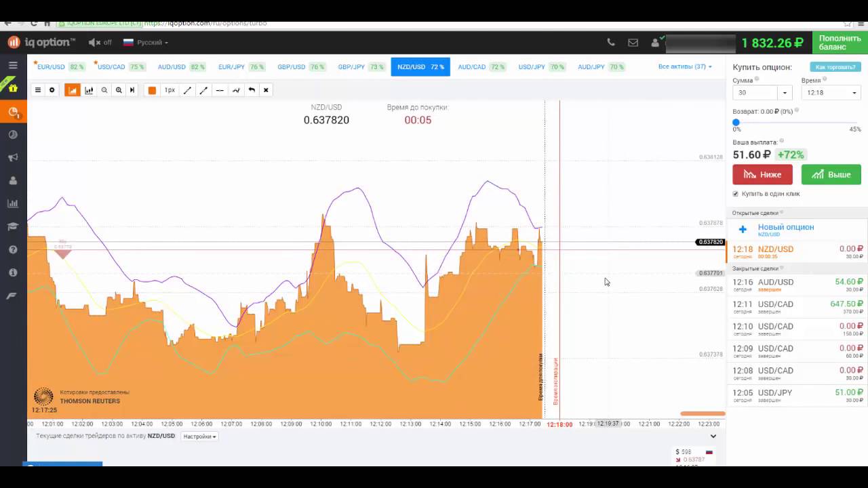Open the closed 12:05 USD/JPY deal
Image resolution: width=868 pixels, height=488 pixels.
pos(797,395)
